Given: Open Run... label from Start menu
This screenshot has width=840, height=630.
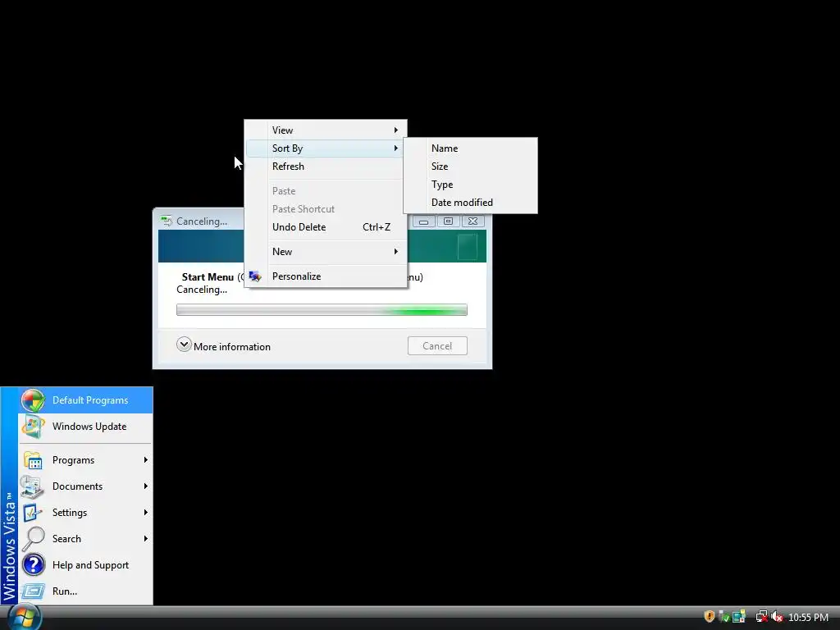Looking at the screenshot, I should pos(65,591).
